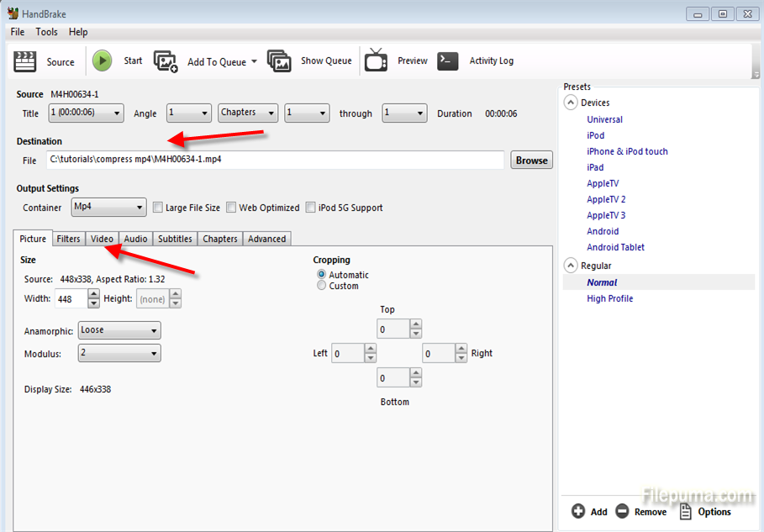
Task: Click the Browse destination button
Action: pyautogui.click(x=531, y=161)
